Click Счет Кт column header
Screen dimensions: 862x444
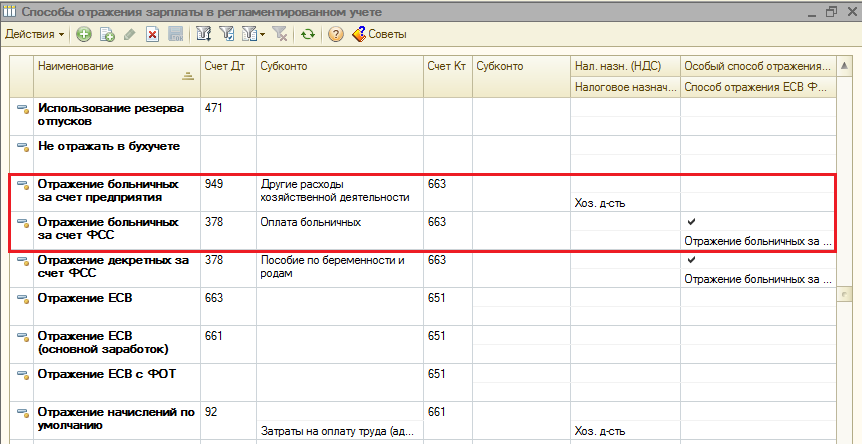pos(447,76)
